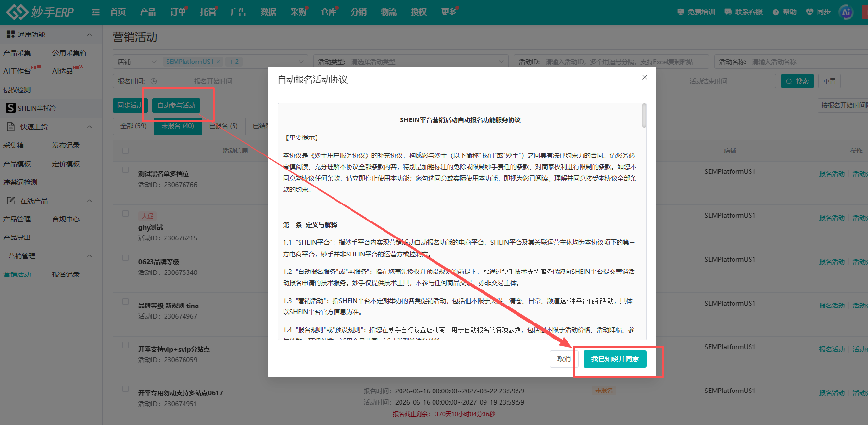Click 报名活动 link for 测试黑名单多档位

pyautogui.click(x=832, y=174)
